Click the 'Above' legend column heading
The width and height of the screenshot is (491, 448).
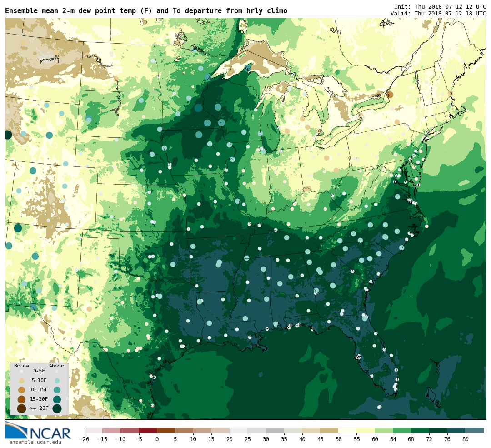(x=56, y=366)
